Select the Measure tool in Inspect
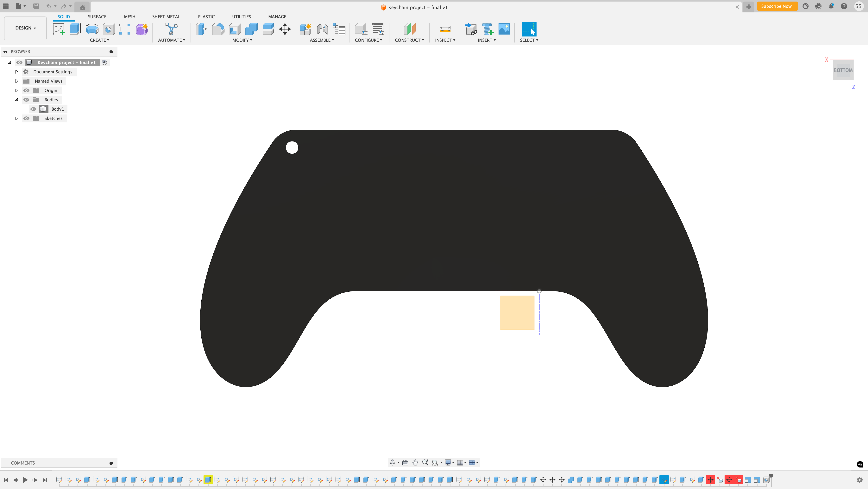This screenshot has height=489, width=868. click(x=445, y=29)
